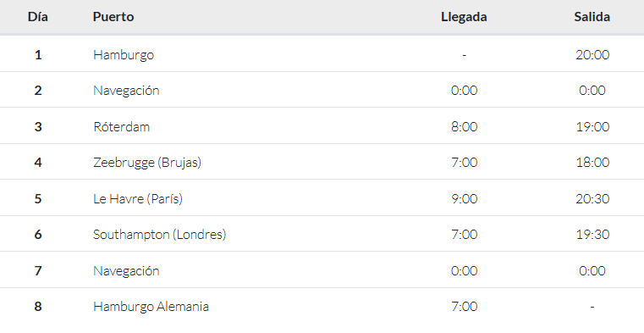Click the 20:00 departure time for Hamburgo
The height and width of the screenshot is (333, 644).
tap(592, 55)
